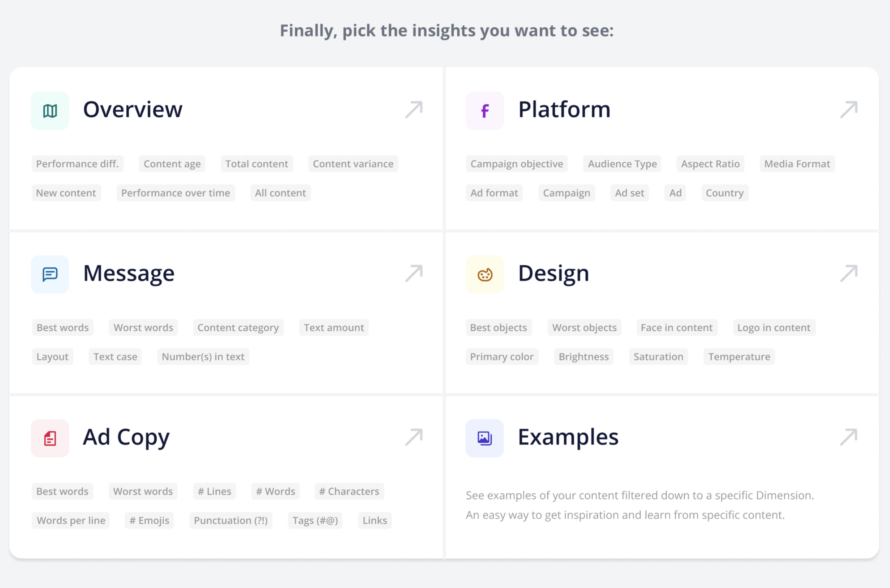Click the Examples image gallery icon
The width and height of the screenshot is (890, 588).
coord(485,438)
